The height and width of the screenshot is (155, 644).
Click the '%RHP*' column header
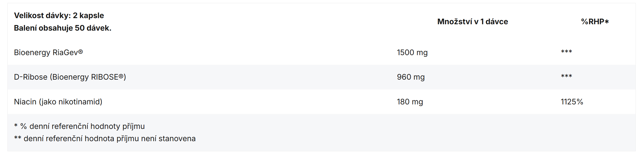pyautogui.click(x=595, y=22)
